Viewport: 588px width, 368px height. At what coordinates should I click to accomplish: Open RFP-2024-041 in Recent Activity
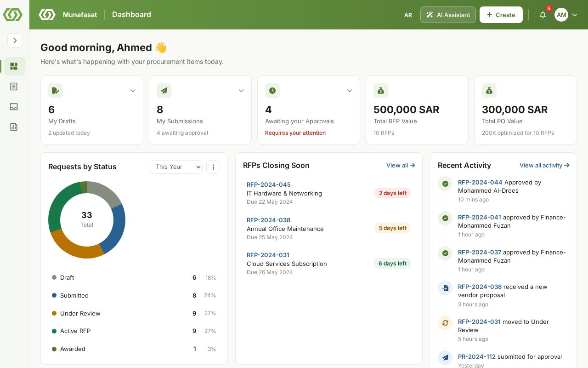[480, 217]
